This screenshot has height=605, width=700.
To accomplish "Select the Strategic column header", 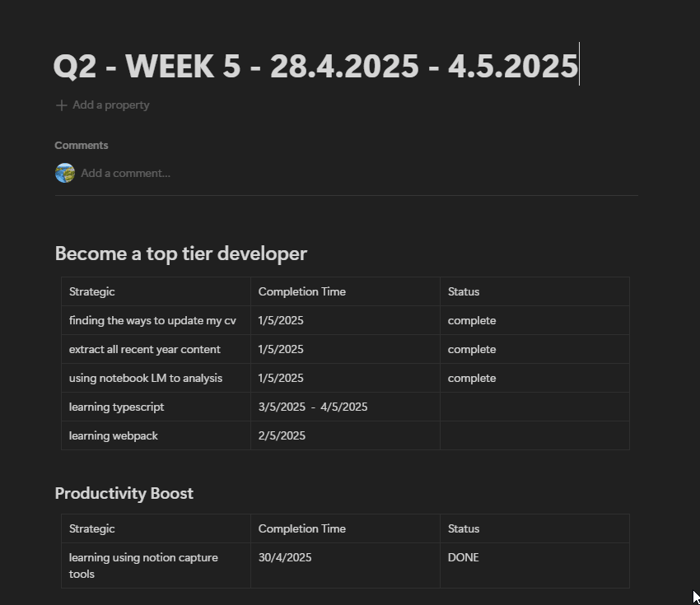I will [91, 291].
